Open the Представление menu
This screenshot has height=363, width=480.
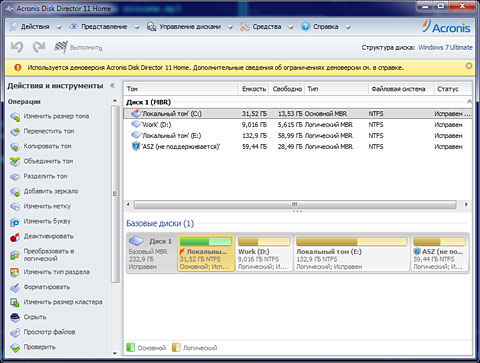pos(104,27)
